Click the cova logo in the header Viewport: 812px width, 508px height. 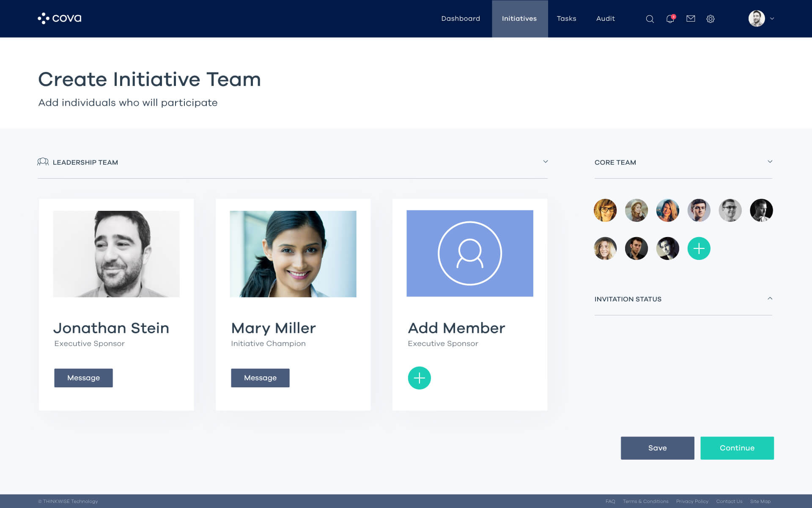tap(60, 18)
